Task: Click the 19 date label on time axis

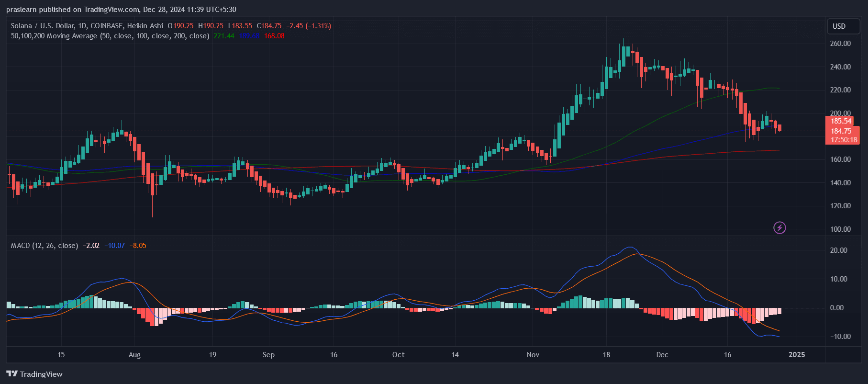Action: (x=212, y=355)
